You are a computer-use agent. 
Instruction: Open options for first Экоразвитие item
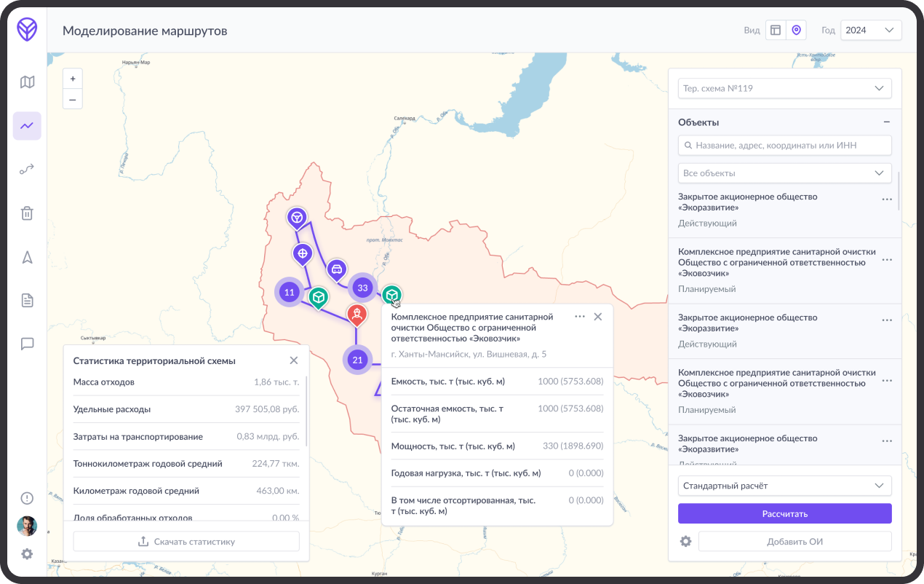[887, 200]
